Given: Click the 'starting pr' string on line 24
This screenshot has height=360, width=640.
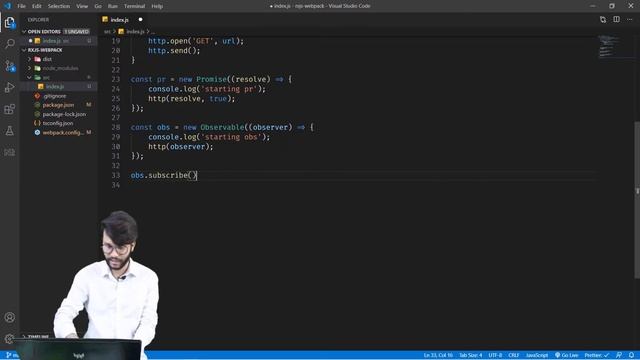Looking at the screenshot, I should coord(231,89).
